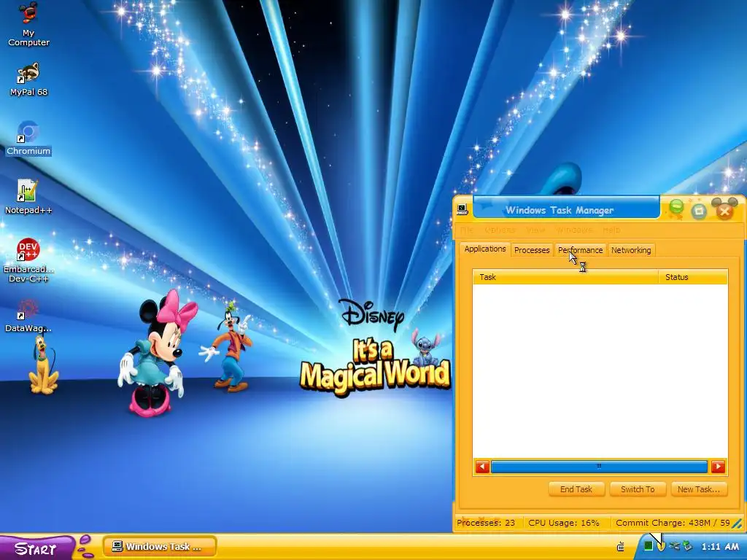Open the Options menu in Task Manager
The width and height of the screenshot is (747, 560).
[x=500, y=230]
